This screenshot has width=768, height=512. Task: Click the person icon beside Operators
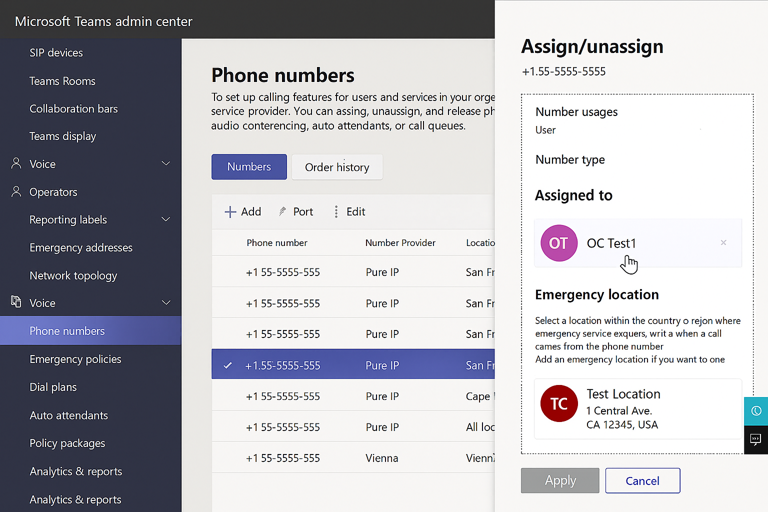(x=16, y=192)
